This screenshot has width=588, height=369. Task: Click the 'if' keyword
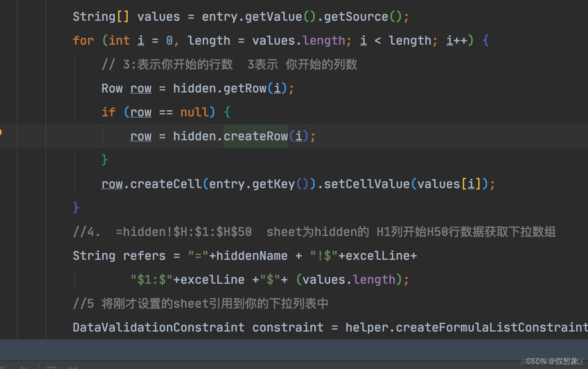(109, 112)
